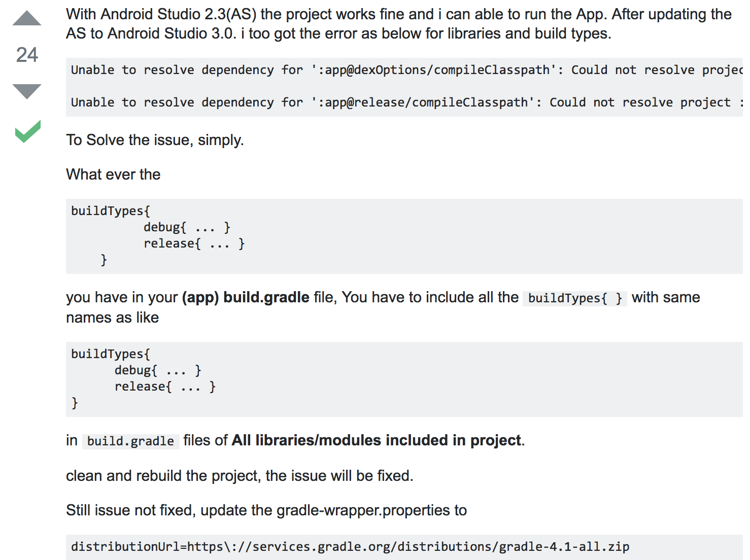Click the release/compileClasspath error line

[x=406, y=102]
